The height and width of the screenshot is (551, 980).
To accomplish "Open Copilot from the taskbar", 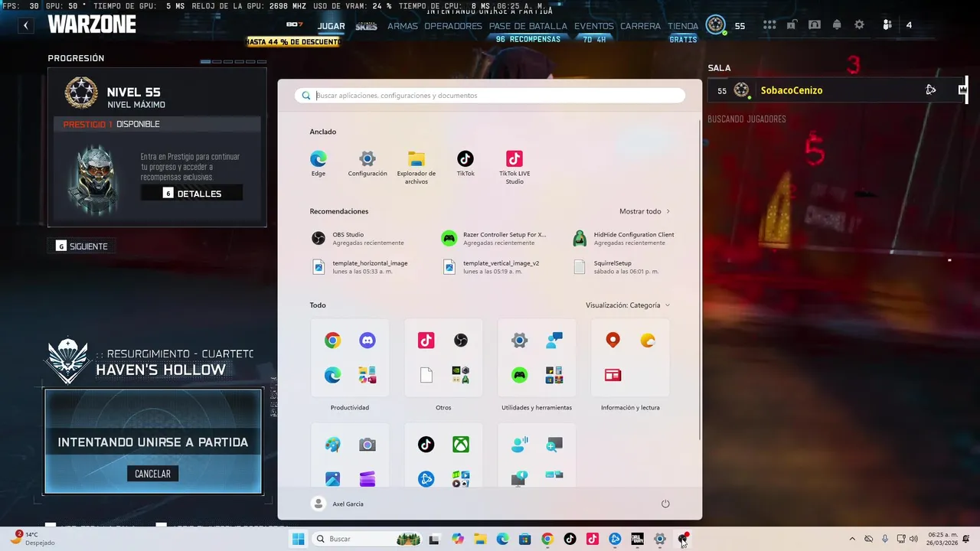I will (x=458, y=539).
